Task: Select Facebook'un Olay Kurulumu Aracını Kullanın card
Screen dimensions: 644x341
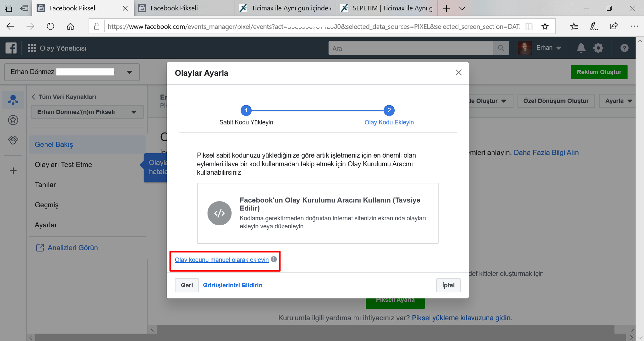Action: [x=317, y=213]
